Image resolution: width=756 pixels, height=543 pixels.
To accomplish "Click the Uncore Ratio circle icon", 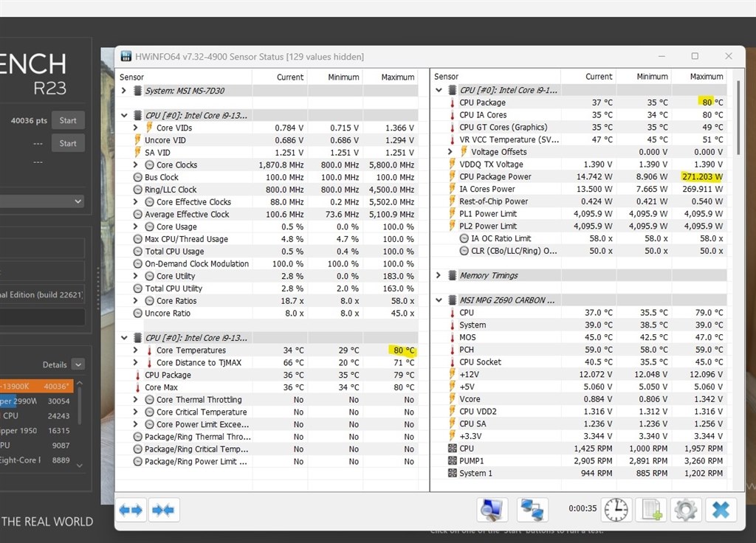I will (x=138, y=313).
